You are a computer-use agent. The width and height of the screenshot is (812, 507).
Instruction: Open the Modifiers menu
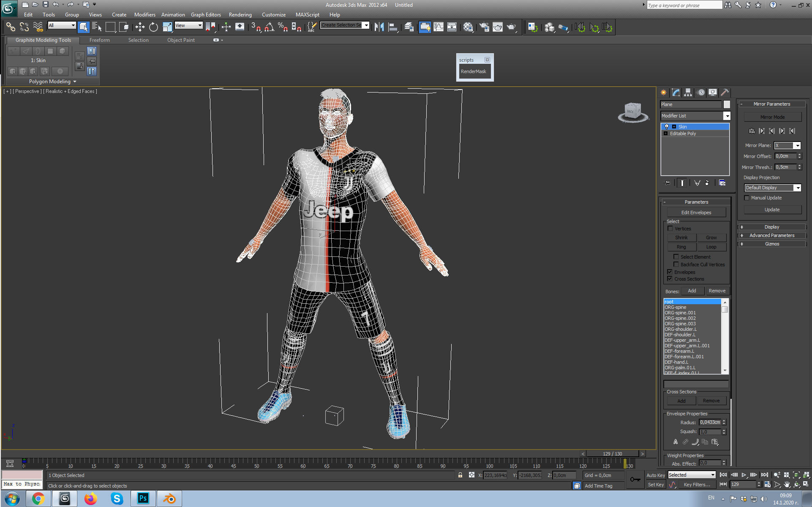144,14
